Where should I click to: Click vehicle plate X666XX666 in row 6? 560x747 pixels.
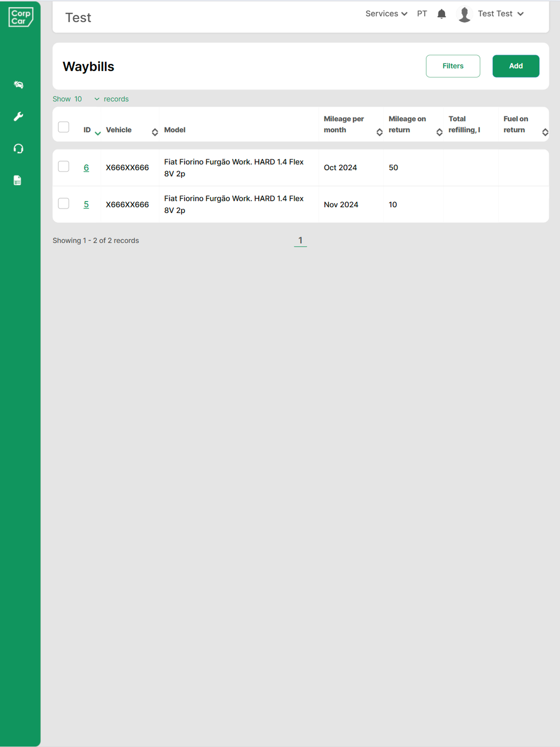click(127, 167)
